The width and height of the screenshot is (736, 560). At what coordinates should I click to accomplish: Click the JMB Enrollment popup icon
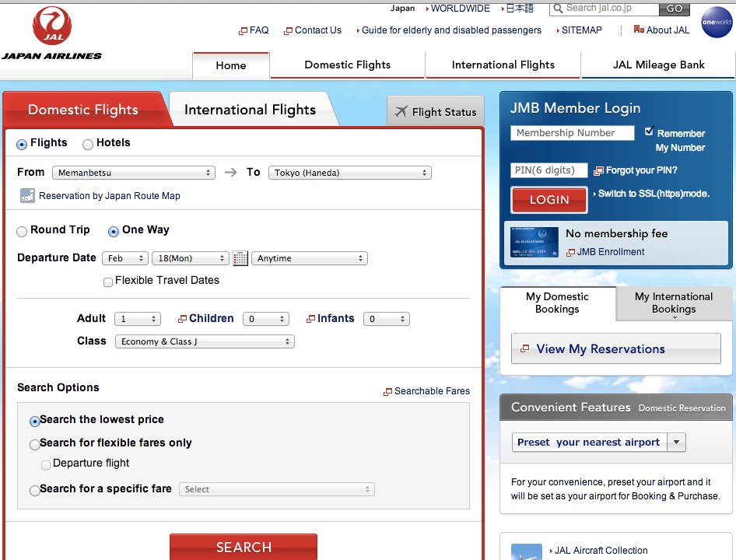pos(570,253)
